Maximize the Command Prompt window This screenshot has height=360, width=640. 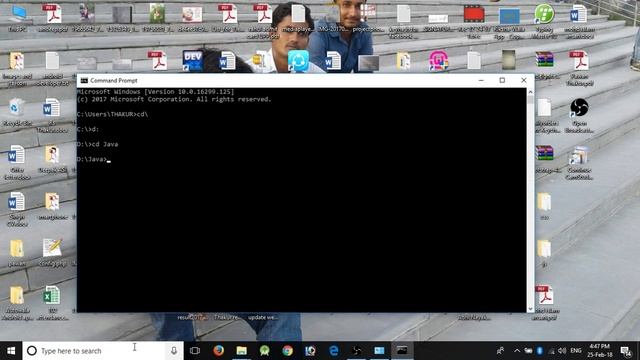coord(502,80)
